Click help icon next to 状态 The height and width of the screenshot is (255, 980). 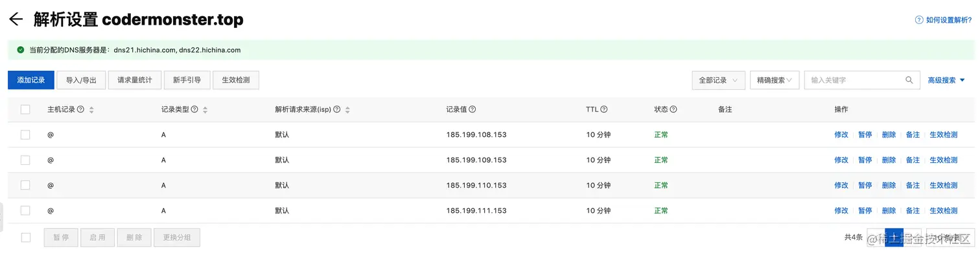pos(673,110)
